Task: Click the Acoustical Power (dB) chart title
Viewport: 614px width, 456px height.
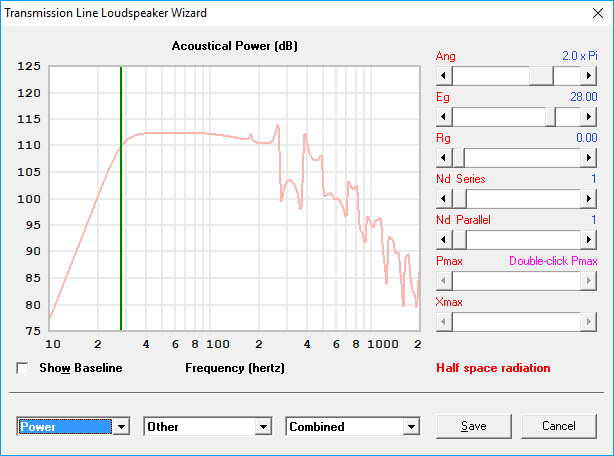Action: tap(235, 46)
